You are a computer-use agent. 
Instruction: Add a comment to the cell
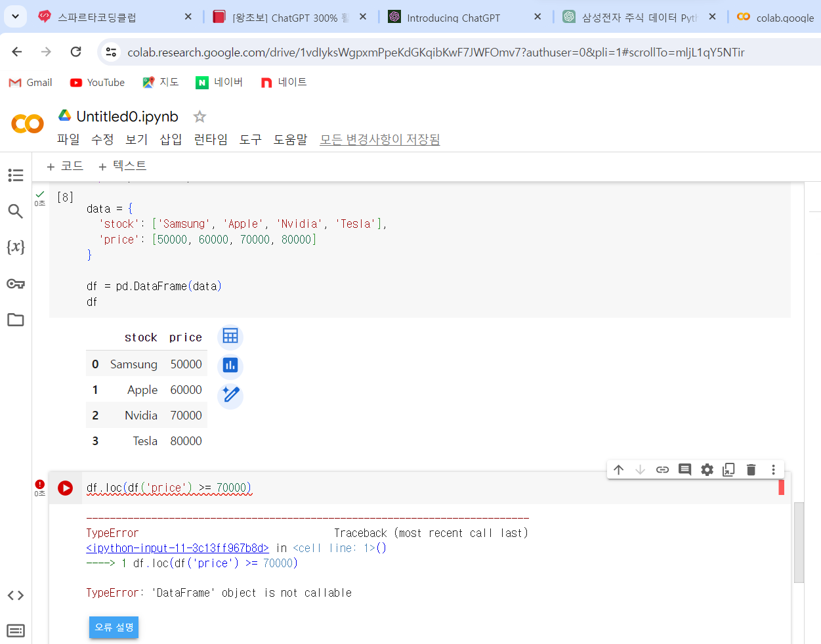(x=684, y=469)
